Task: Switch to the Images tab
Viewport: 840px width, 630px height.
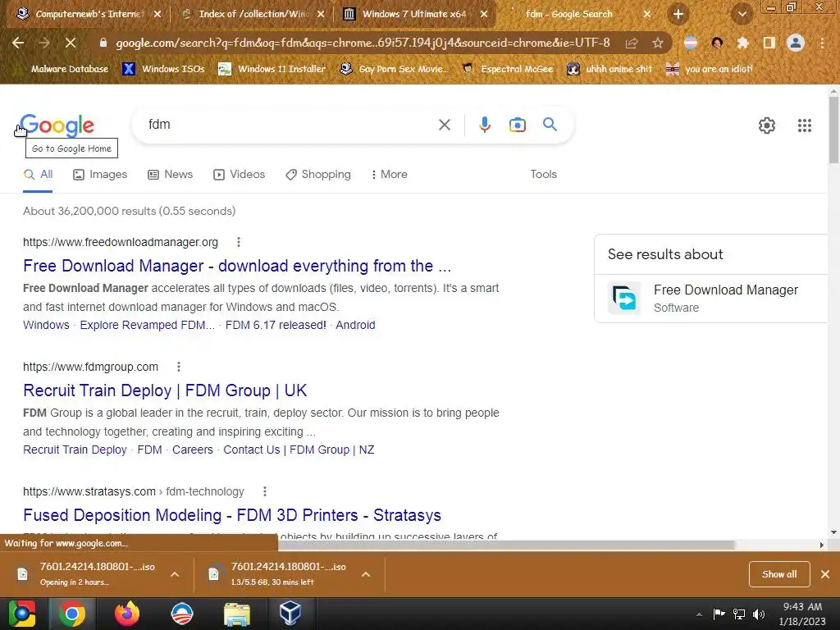Action: [100, 175]
